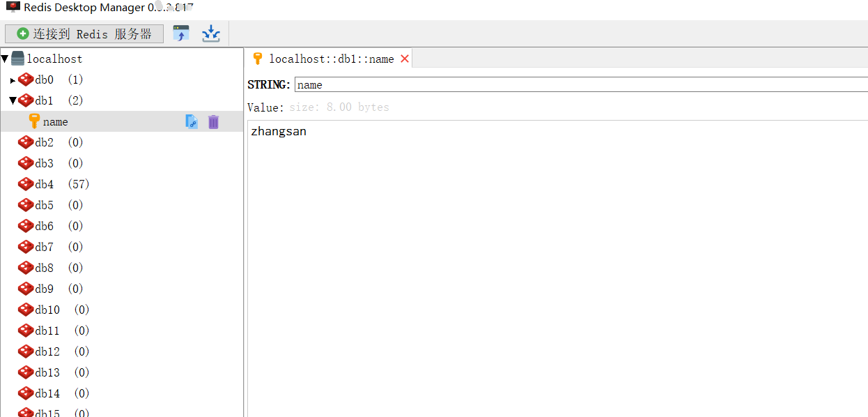Click into the zhangsan value text area

point(557,268)
